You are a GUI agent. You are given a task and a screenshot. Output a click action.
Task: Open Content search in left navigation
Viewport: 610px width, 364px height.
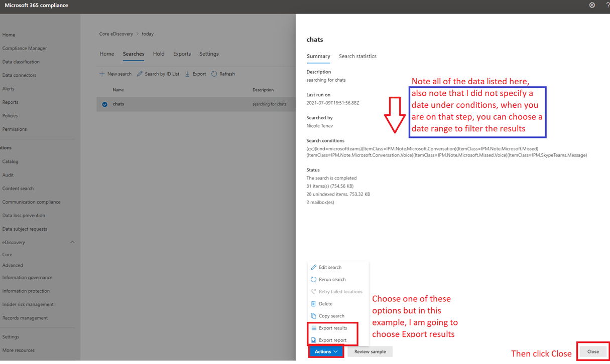[18, 189]
